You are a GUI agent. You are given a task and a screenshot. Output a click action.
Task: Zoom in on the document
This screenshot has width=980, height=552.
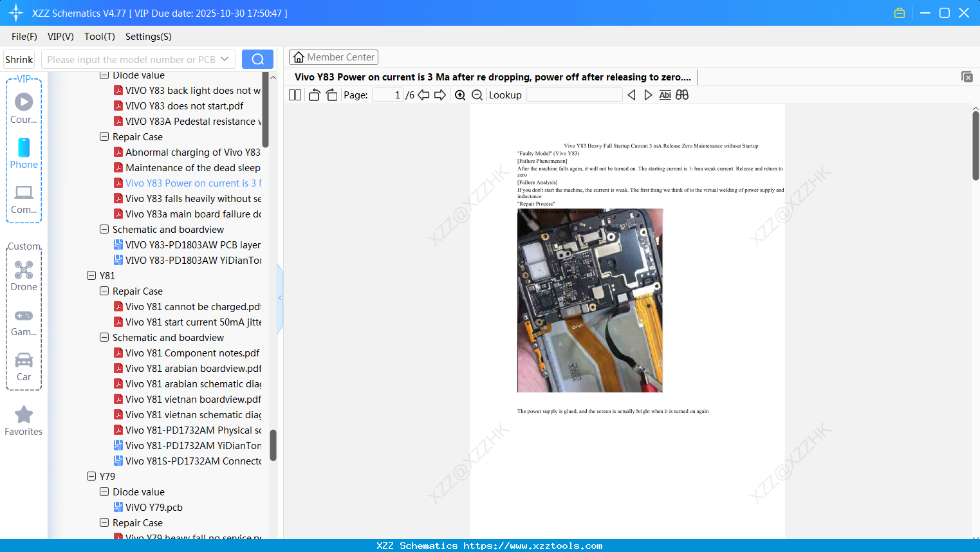[460, 95]
